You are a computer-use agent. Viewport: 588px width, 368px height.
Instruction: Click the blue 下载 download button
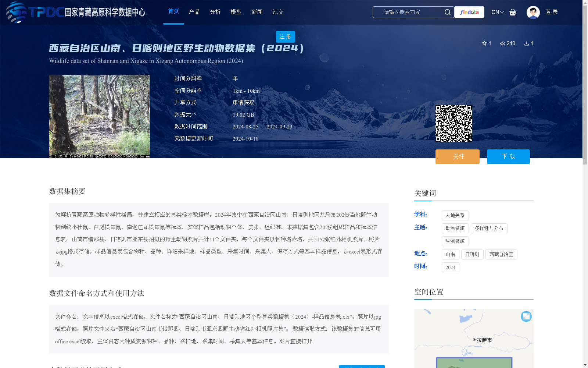[x=508, y=157]
